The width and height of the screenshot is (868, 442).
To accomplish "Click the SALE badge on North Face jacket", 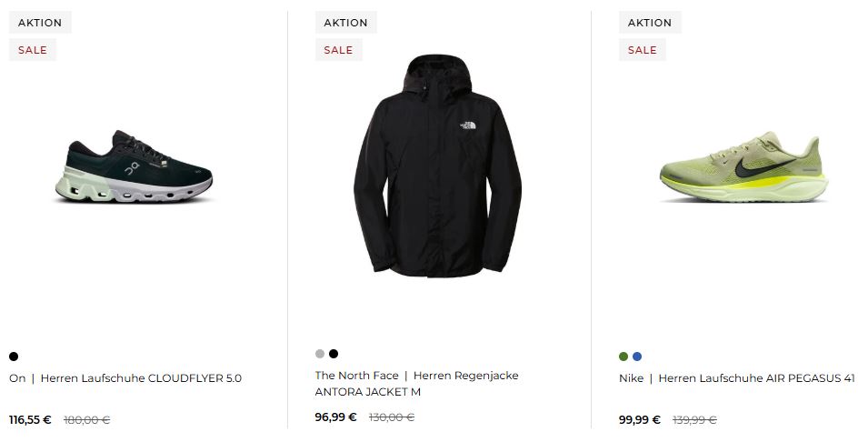I will (338, 50).
